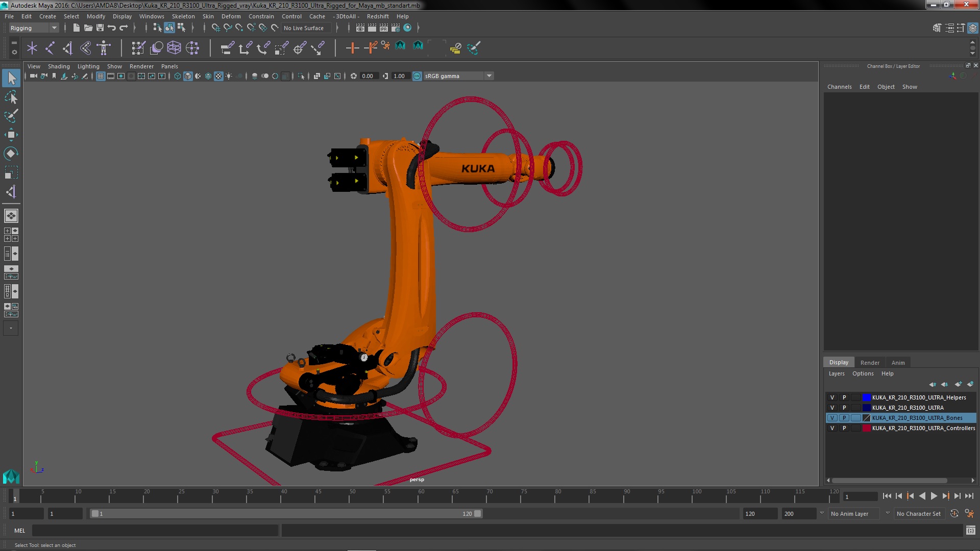Image resolution: width=980 pixels, height=551 pixels.
Task: Click the No Live Surface field
Action: pyautogui.click(x=306, y=28)
